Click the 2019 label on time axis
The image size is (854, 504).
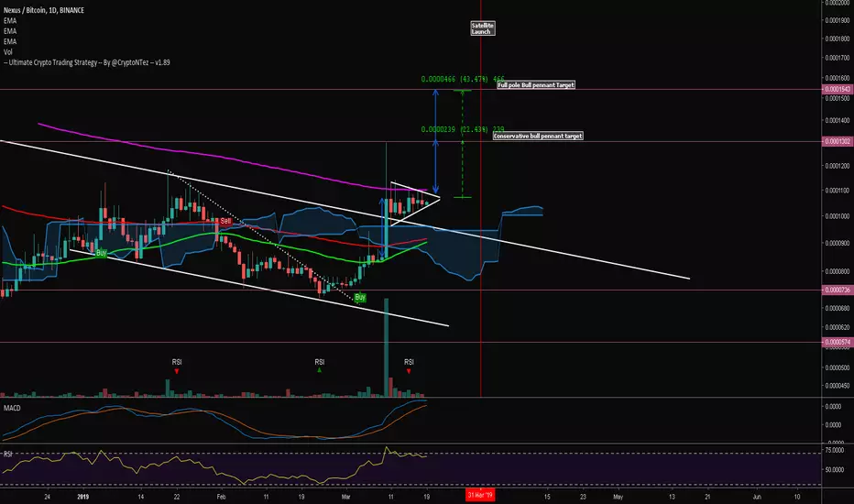[x=82, y=497]
